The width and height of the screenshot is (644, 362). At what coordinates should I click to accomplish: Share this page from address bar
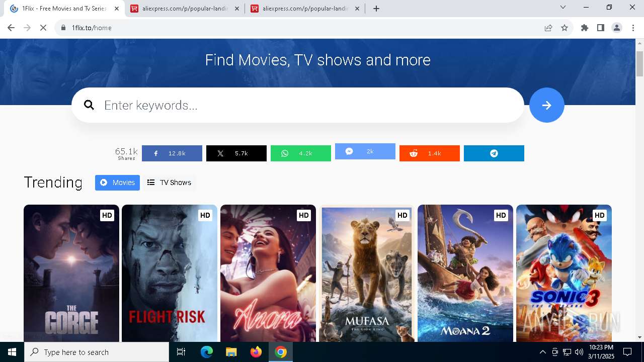pyautogui.click(x=548, y=28)
